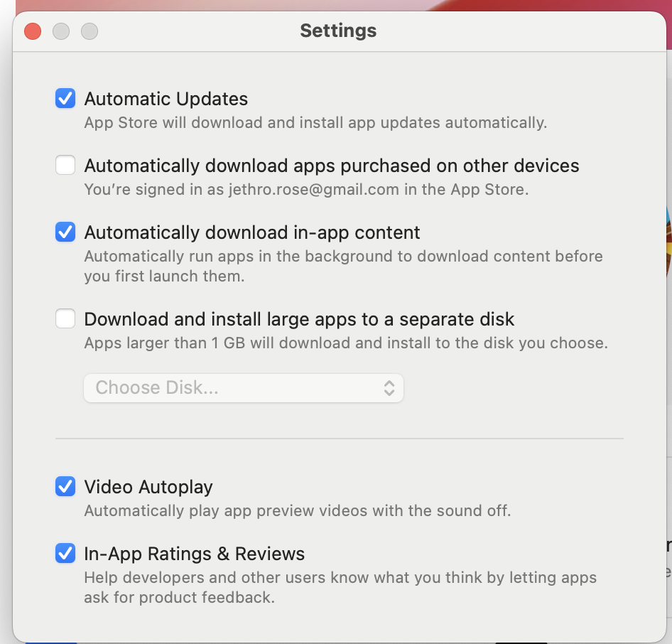Viewport: 672px width, 644px height.
Task: Click the gray zoom window button
Action: 89,31
